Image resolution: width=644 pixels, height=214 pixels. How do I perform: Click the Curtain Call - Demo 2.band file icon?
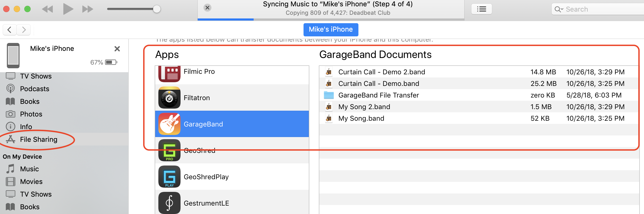(329, 72)
